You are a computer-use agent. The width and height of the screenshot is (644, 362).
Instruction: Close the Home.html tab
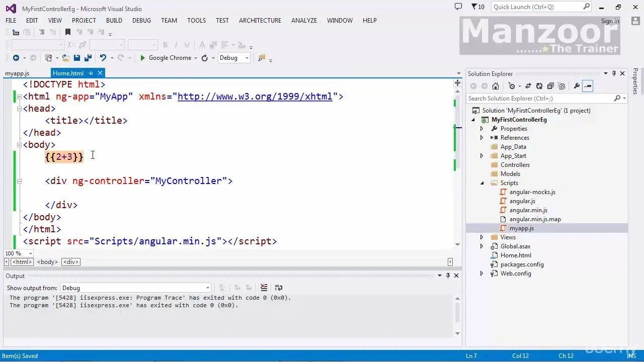coord(100,73)
